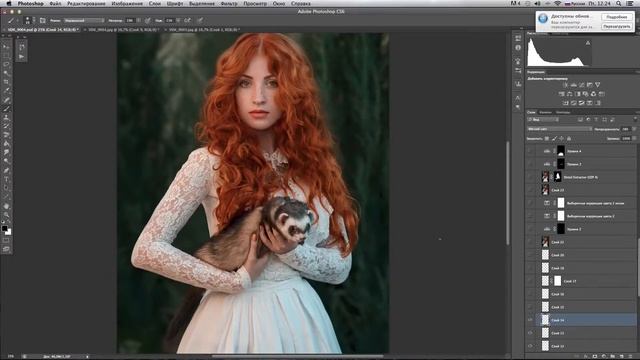This screenshot has height=360, width=640.
Task: Open the brush panel toggle in options bar
Action: coord(42,20)
